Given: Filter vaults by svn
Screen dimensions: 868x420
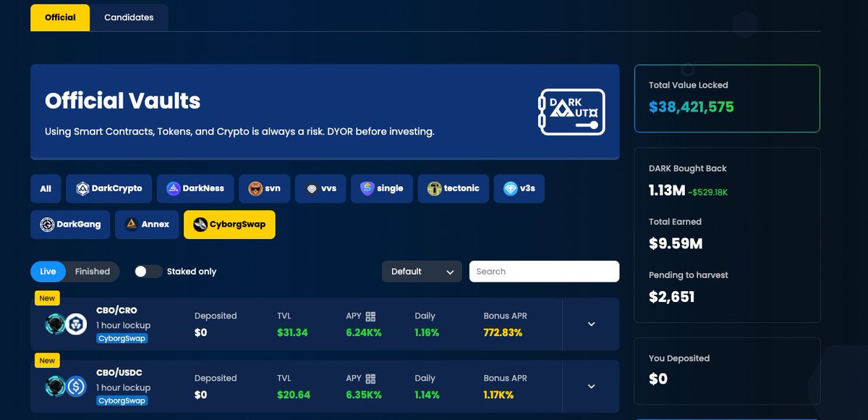Looking at the screenshot, I should [265, 188].
